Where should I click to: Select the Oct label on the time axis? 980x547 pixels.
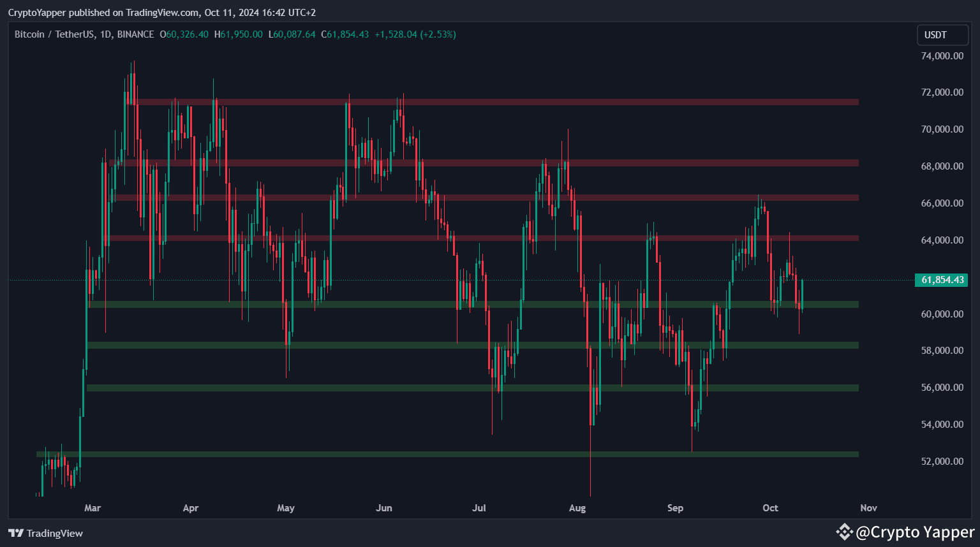pos(770,508)
